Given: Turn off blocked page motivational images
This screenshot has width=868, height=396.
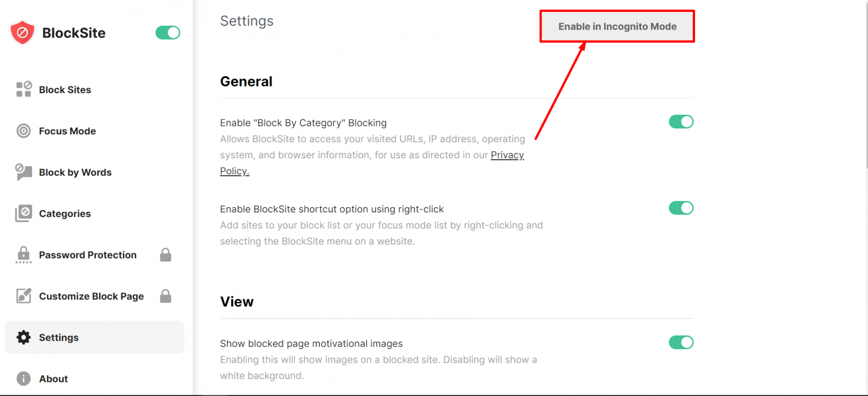Looking at the screenshot, I should pos(681,342).
